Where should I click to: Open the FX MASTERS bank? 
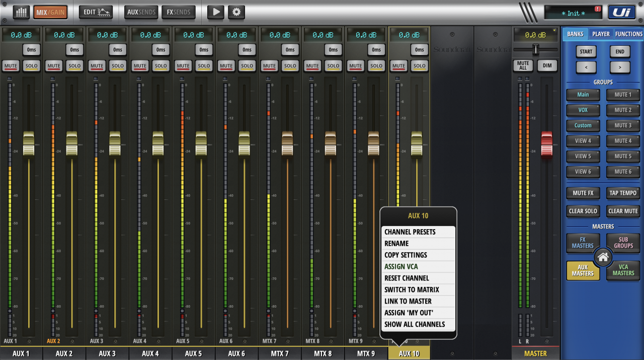pyautogui.click(x=583, y=243)
